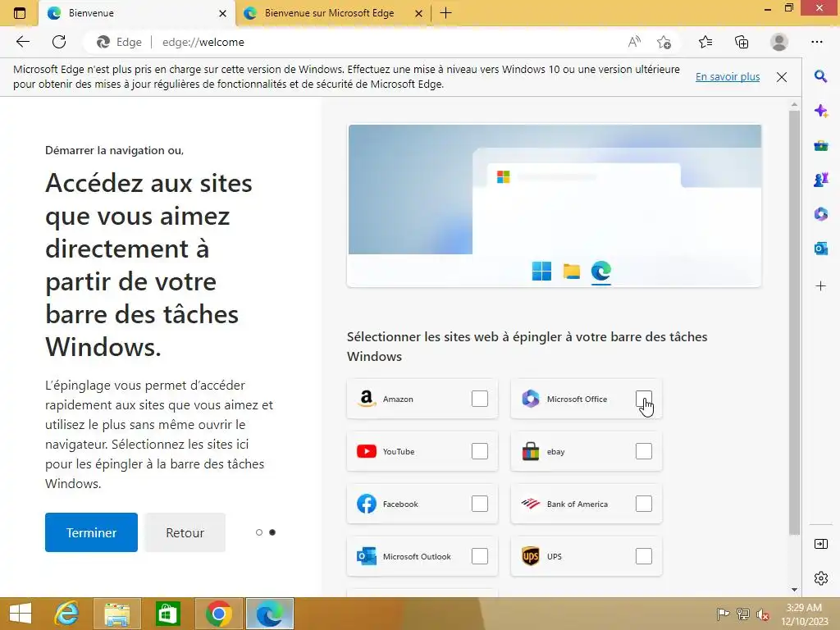
Task: Click the page scrollbar up arrow
Action: point(794,104)
